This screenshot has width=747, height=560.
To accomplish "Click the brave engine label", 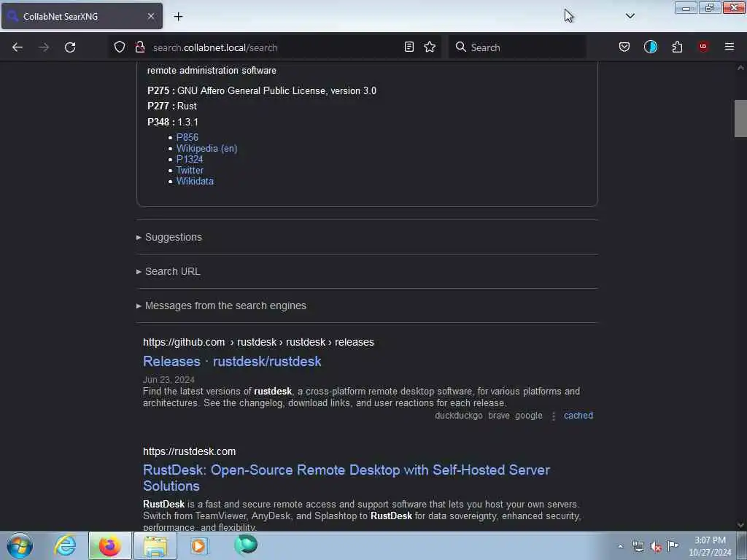I will click(499, 415).
